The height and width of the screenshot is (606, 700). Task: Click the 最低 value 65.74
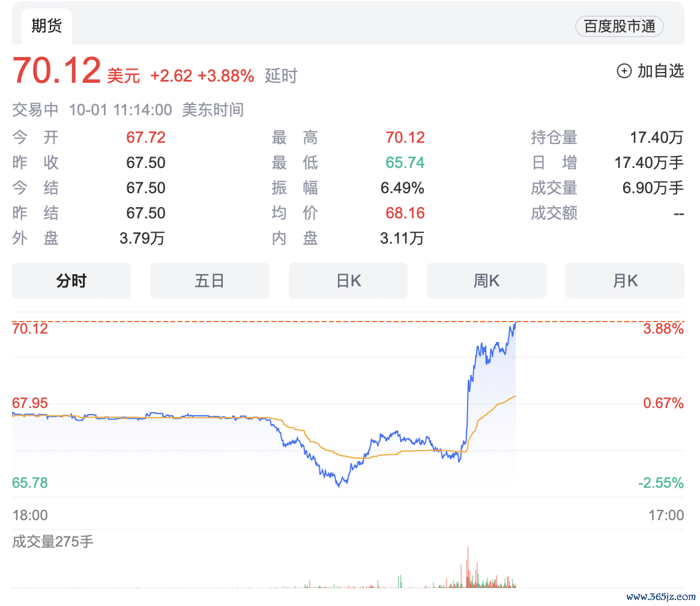pyautogui.click(x=405, y=163)
